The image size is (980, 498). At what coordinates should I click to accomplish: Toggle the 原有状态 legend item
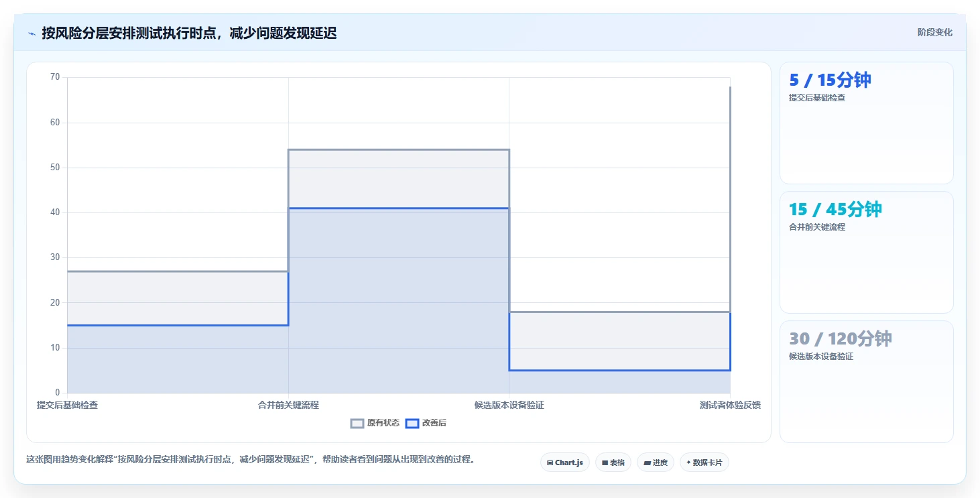[x=375, y=423]
